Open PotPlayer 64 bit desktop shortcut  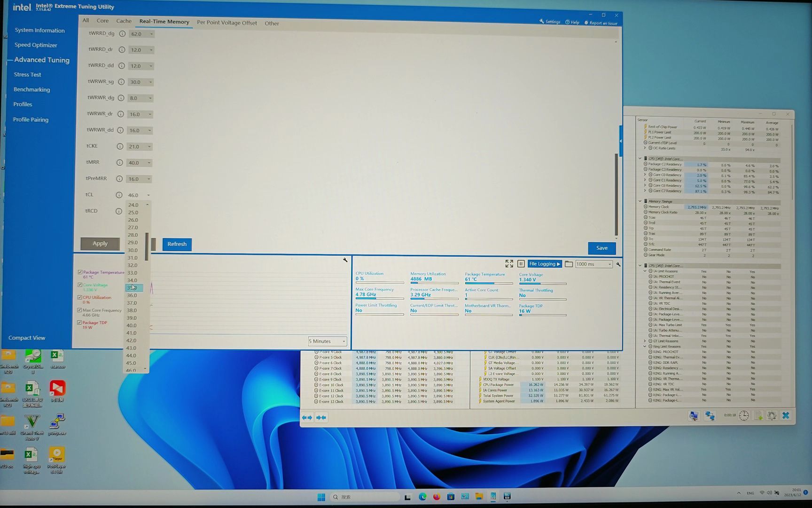[57, 460]
